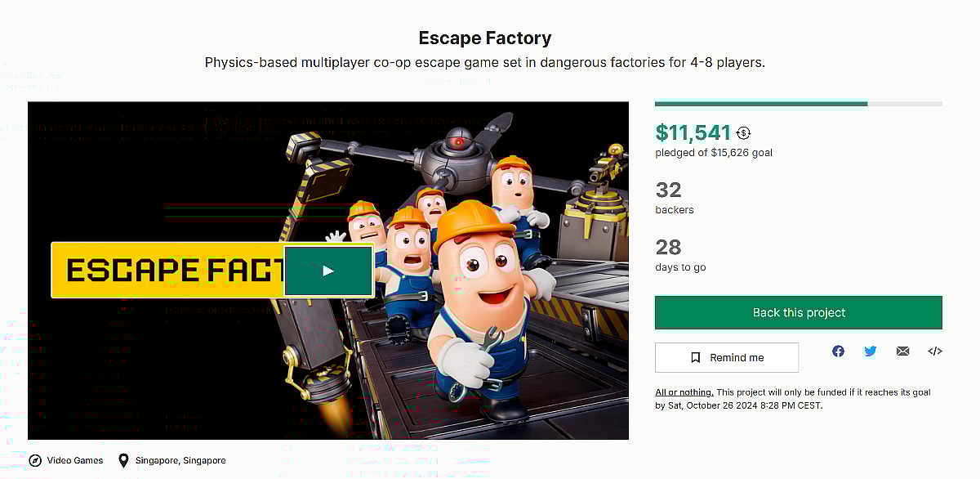
Task: Click the Escape Factory project title
Action: point(485,38)
